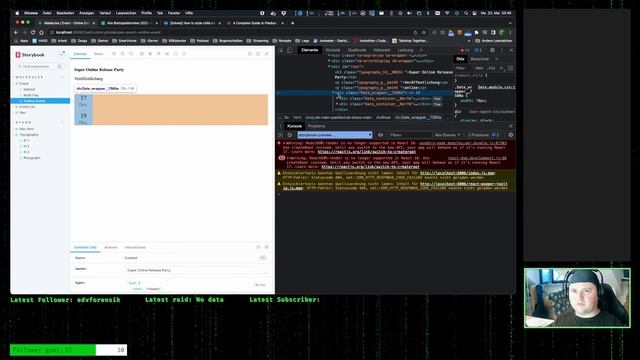Open the Lesezeichen menu in menu bar

pyautogui.click(x=126, y=13)
